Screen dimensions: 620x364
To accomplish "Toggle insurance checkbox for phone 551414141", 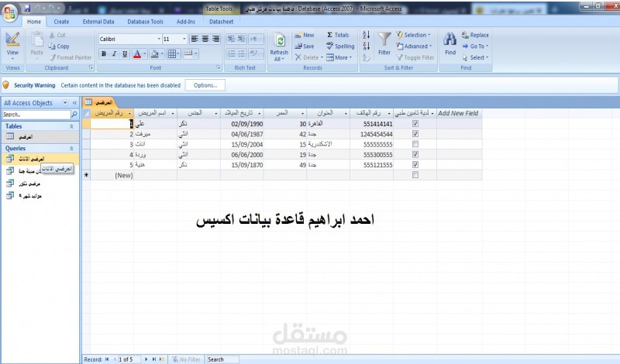I will click(415, 124).
